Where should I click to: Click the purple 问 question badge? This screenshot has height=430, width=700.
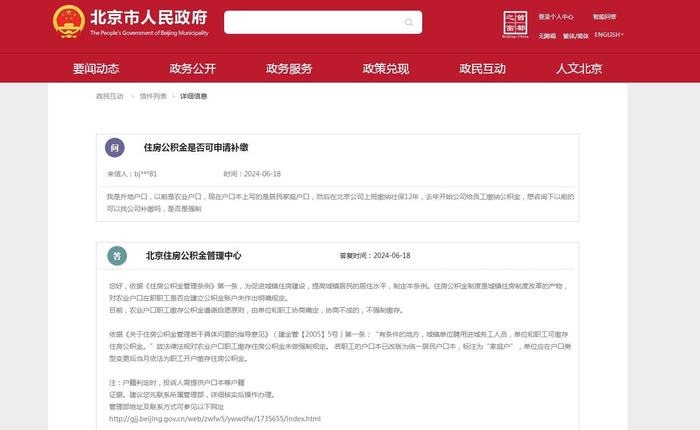click(x=115, y=148)
